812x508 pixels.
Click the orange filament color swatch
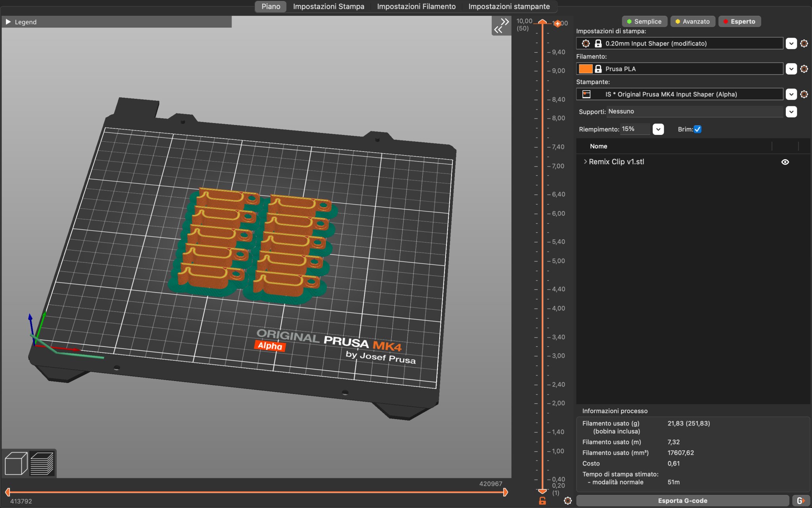point(585,69)
